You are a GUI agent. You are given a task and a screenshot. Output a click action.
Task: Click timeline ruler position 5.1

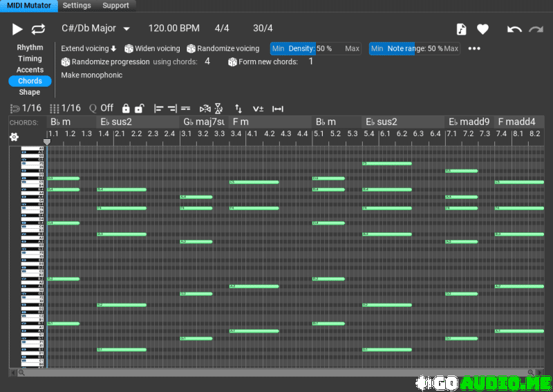319,133
